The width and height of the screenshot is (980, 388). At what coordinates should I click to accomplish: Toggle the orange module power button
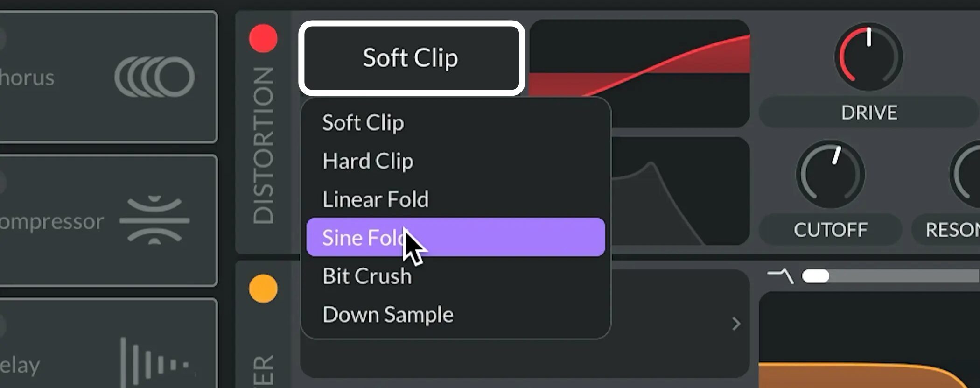click(x=263, y=288)
